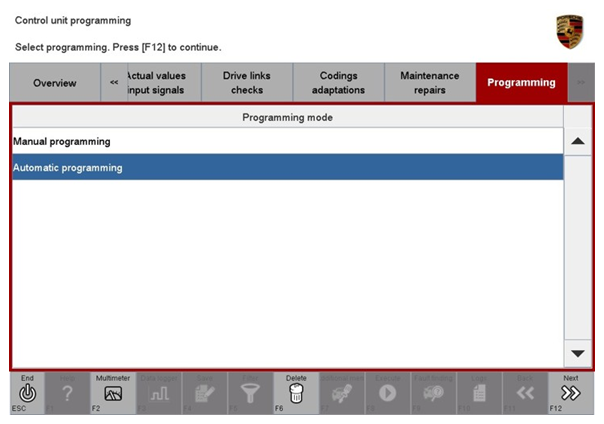604x424 pixels.
Task: Open the Actual values input signals tab
Action: coord(155,83)
